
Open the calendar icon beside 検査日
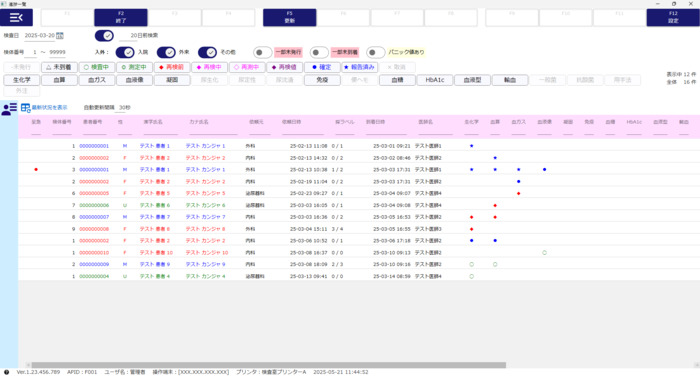(x=59, y=36)
